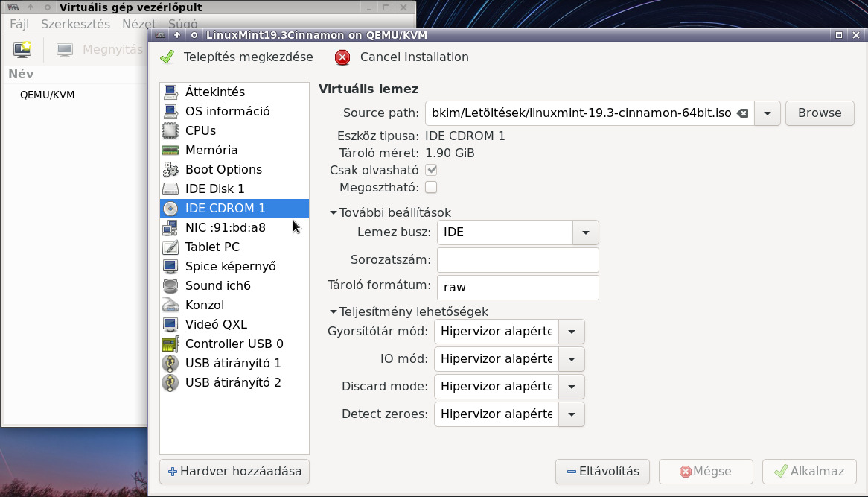Viewport: 868px width, 497px height.
Task: Open Memória RAM icon entry
Action: pyautogui.click(x=170, y=151)
